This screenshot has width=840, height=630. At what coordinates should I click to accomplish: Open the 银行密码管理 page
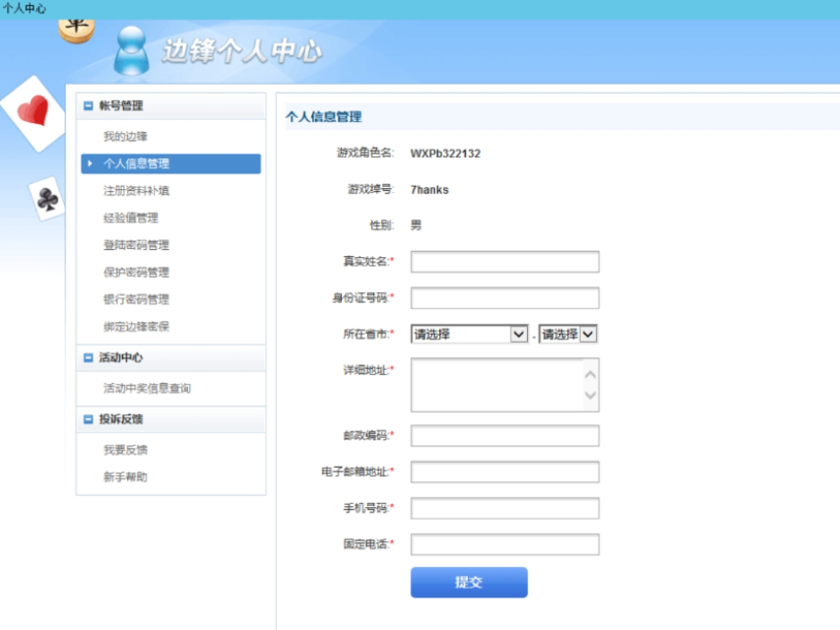point(137,299)
